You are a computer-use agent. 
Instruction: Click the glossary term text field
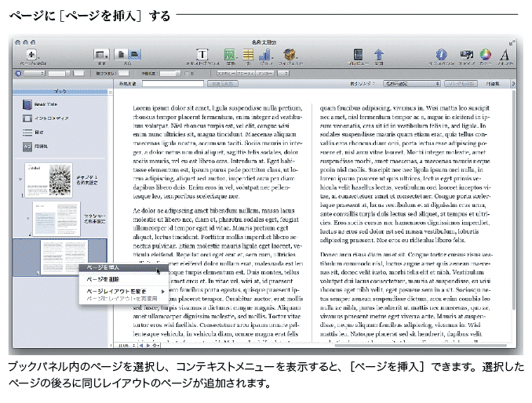click(173, 83)
